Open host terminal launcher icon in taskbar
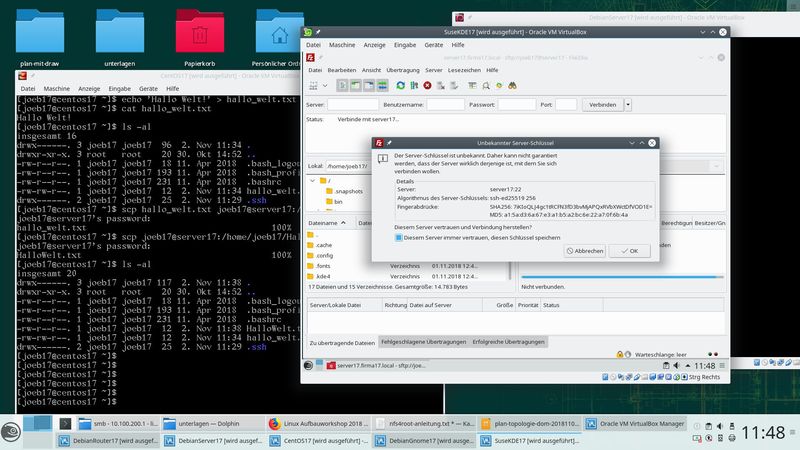Viewport: 800px width, 450px height. pos(65,423)
